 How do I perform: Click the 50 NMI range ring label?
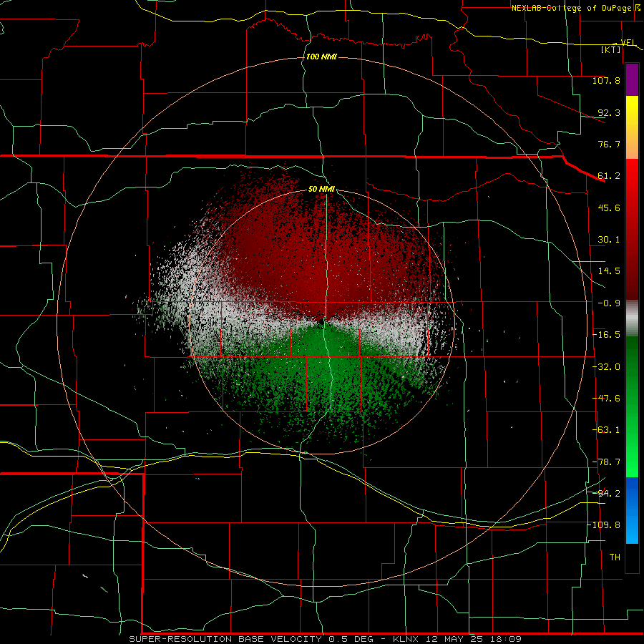click(321, 190)
